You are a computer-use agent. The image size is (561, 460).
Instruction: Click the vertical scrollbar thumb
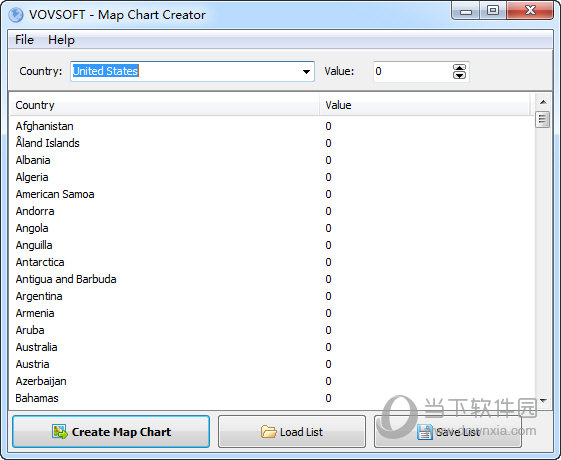tap(543, 119)
